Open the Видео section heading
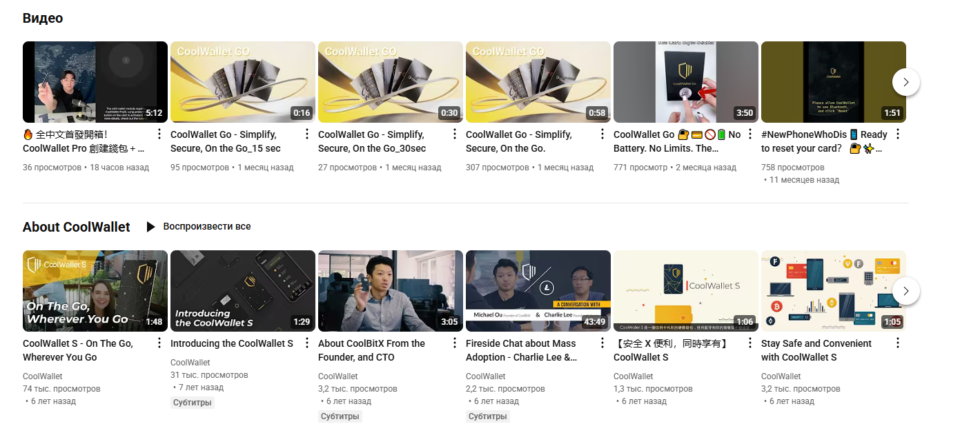The width and height of the screenshot is (980, 433). pos(43,19)
